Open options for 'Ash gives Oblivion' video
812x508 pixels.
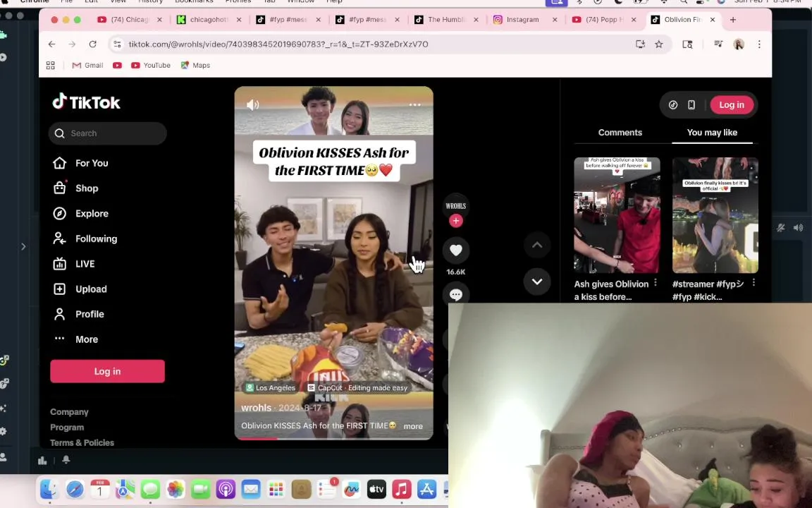click(x=656, y=282)
